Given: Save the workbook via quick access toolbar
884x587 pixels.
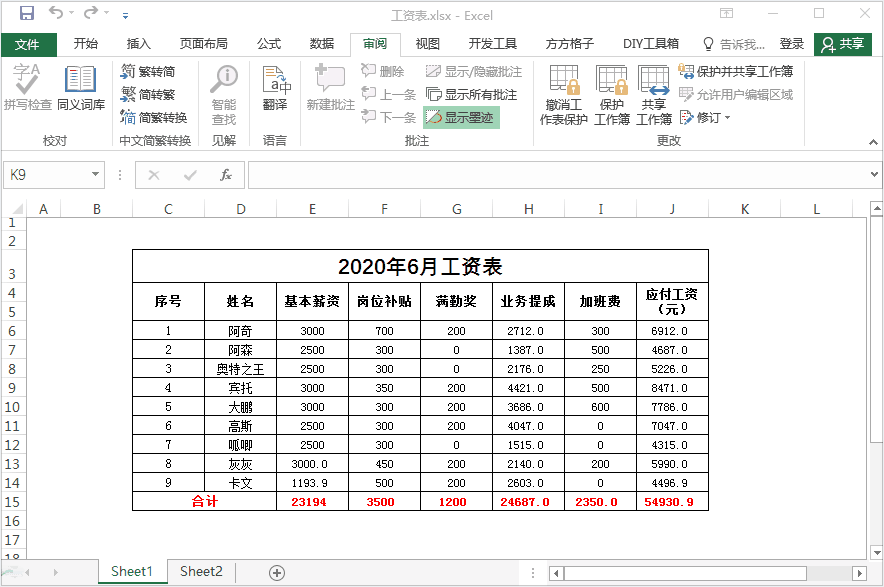Looking at the screenshot, I should click(28, 11).
